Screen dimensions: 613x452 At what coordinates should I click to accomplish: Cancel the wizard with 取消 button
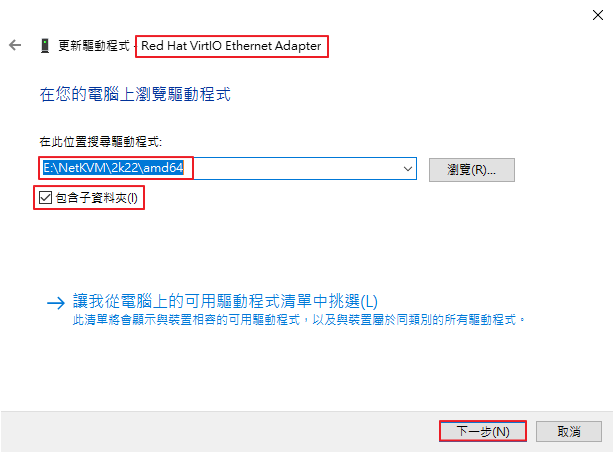pyautogui.click(x=568, y=431)
